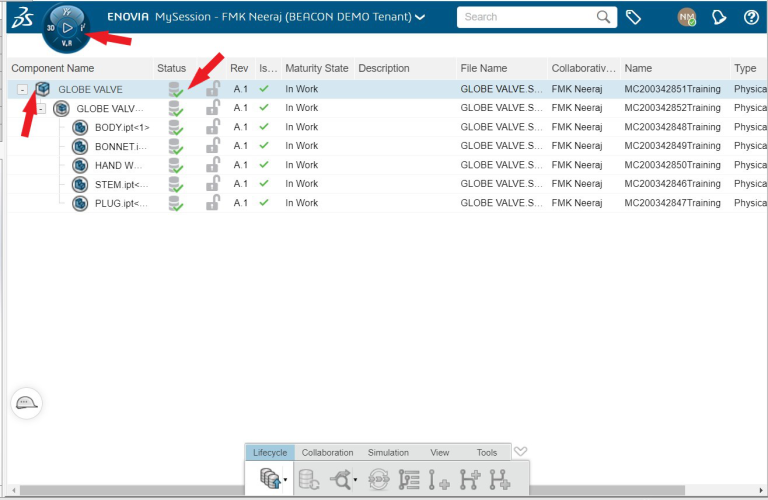768x500 pixels.
Task: Click In Work in BODY.ipt row
Action: [x=302, y=127]
